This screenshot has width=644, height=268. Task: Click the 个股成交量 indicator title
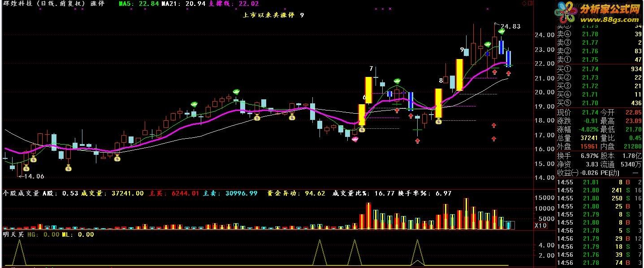pos(21,193)
